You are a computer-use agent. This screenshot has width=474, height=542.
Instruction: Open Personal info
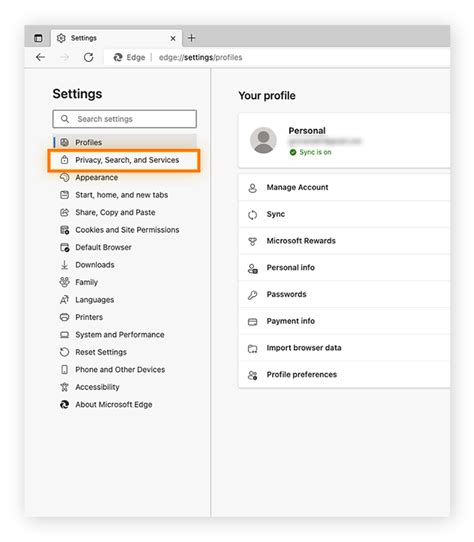pos(344,268)
